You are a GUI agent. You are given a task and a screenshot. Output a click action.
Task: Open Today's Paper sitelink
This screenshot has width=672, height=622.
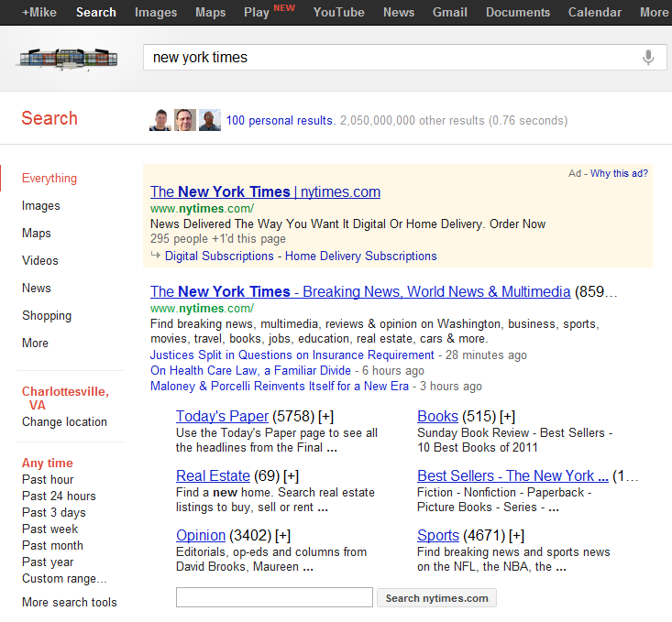click(222, 417)
